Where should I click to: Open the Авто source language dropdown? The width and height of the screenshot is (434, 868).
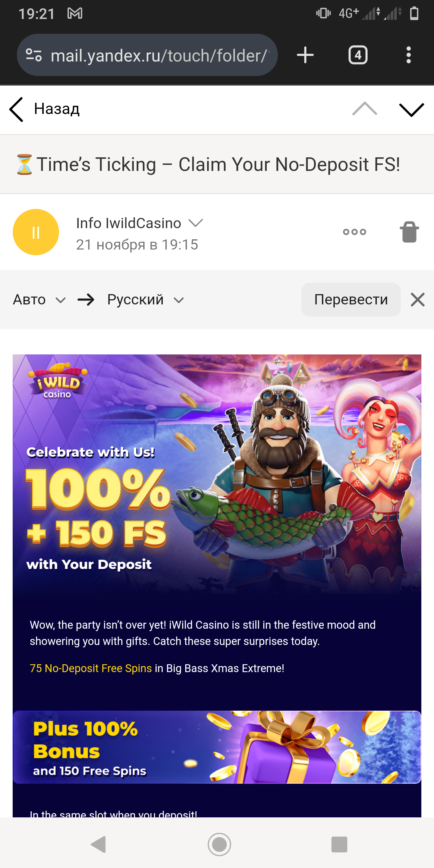39,300
